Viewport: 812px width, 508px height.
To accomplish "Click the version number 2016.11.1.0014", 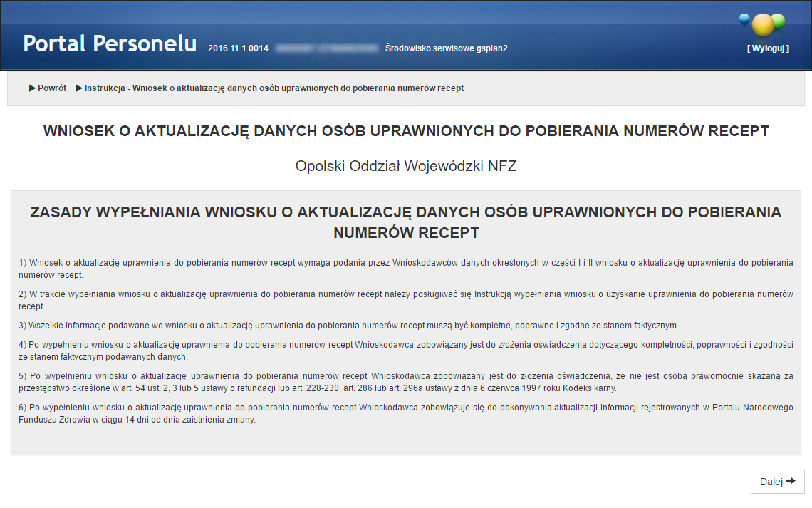I will [238, 48].
